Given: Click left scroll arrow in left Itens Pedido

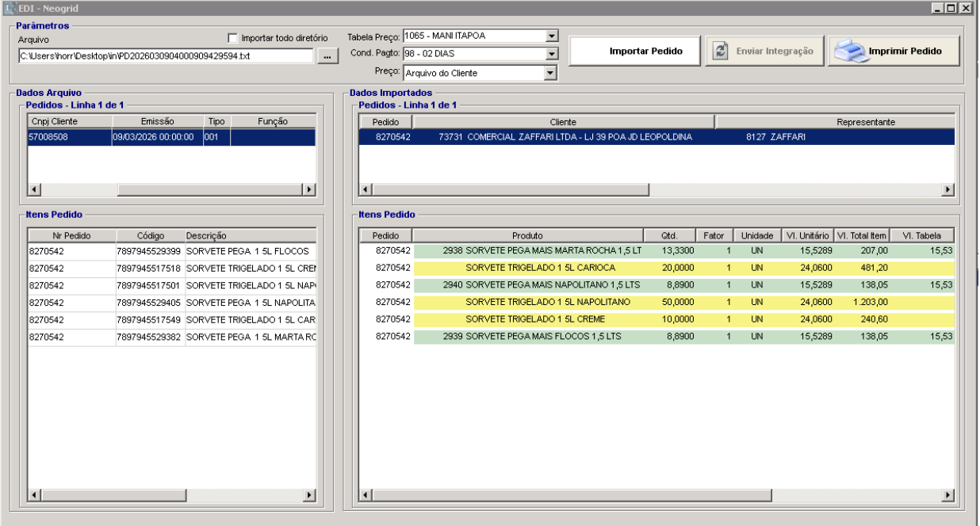Looking at the screenshot, I should (35, 495).
